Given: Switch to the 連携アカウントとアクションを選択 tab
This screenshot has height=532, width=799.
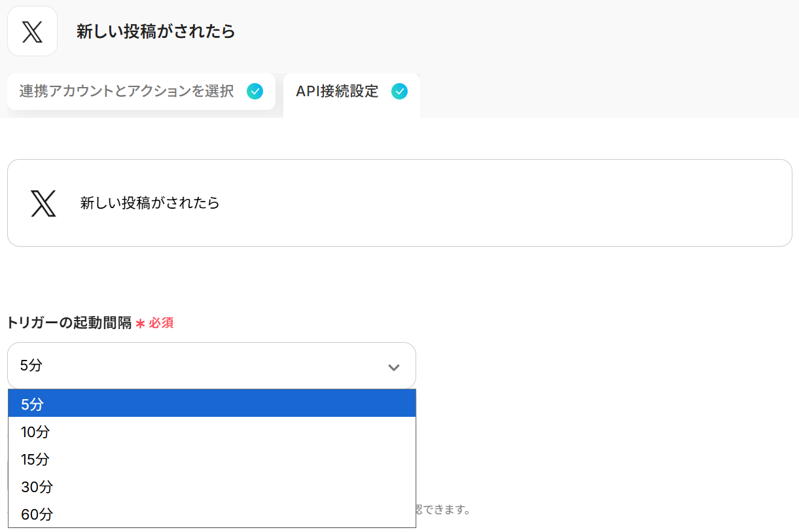Looking at the screenshot, I should (x=126, y=92).
